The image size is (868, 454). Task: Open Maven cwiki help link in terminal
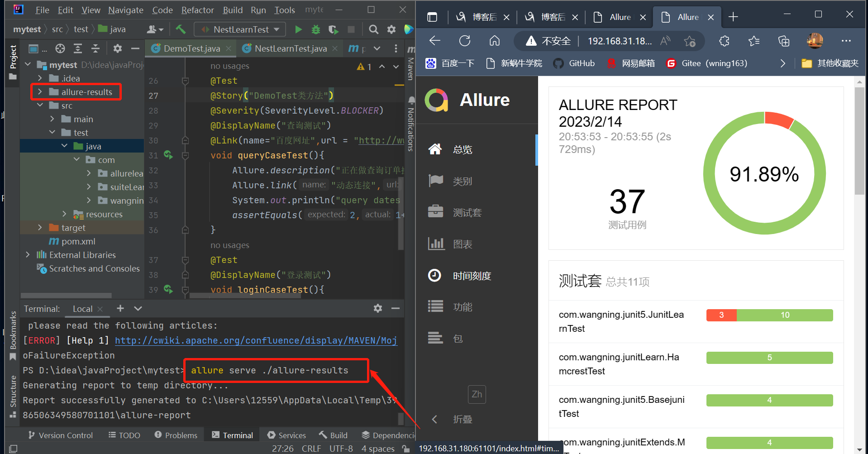256,340
